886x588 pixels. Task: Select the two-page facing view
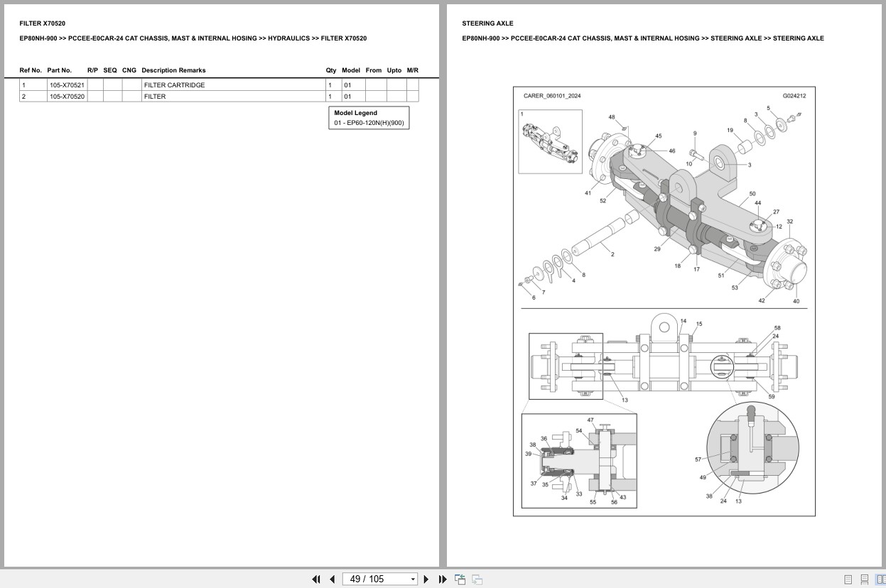[880, 579]
